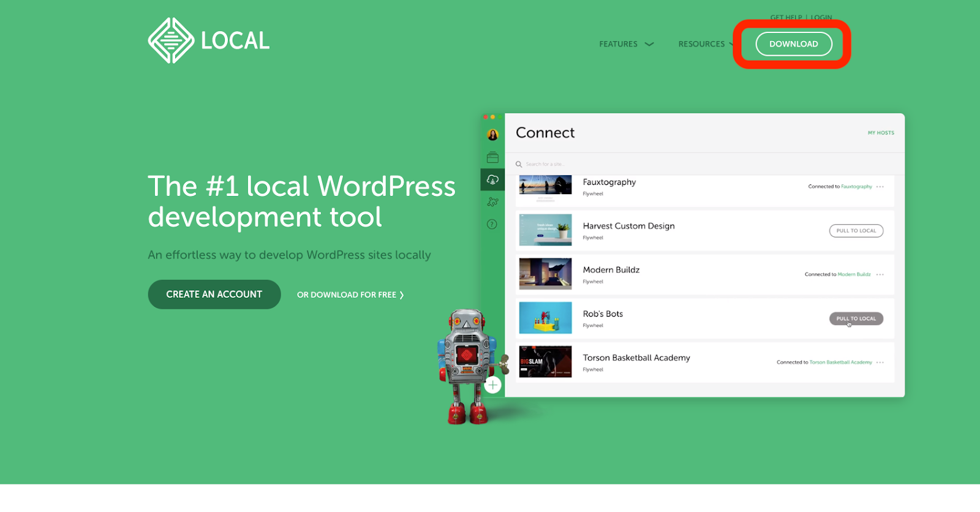Select the Connect cloud icon in sidebar
Viewport: 980px width, 512px height.
[492, 179]
